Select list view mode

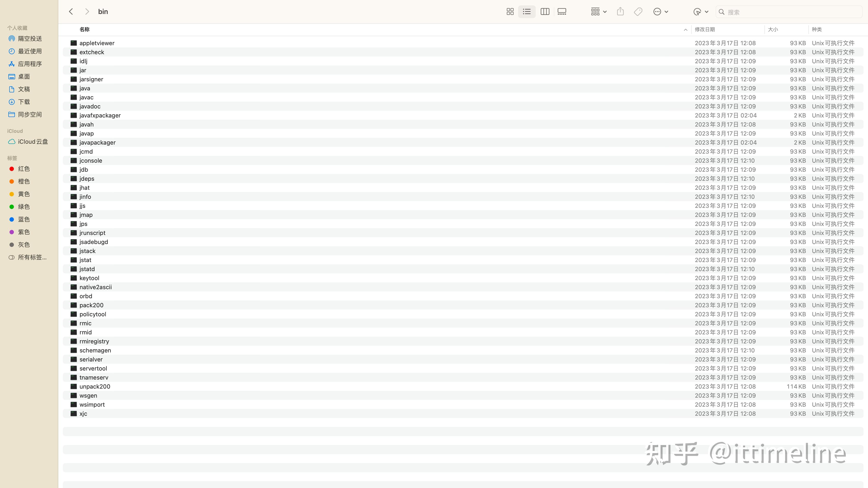pyautogui.click(x=527, y=12)
